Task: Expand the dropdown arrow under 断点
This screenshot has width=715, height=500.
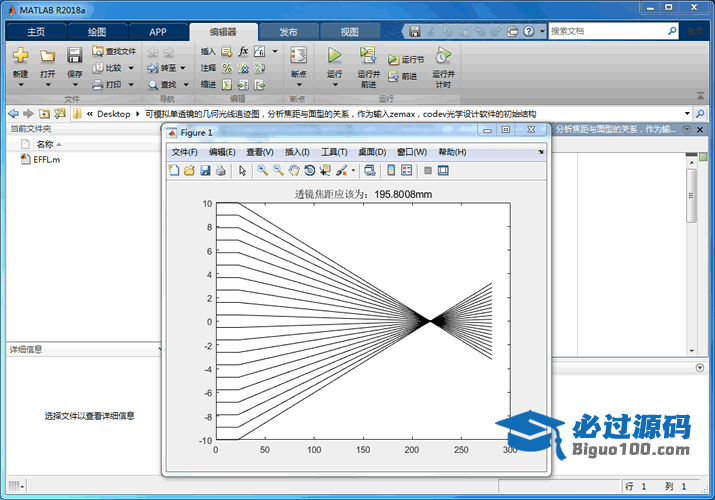Action: pos(299,85)
